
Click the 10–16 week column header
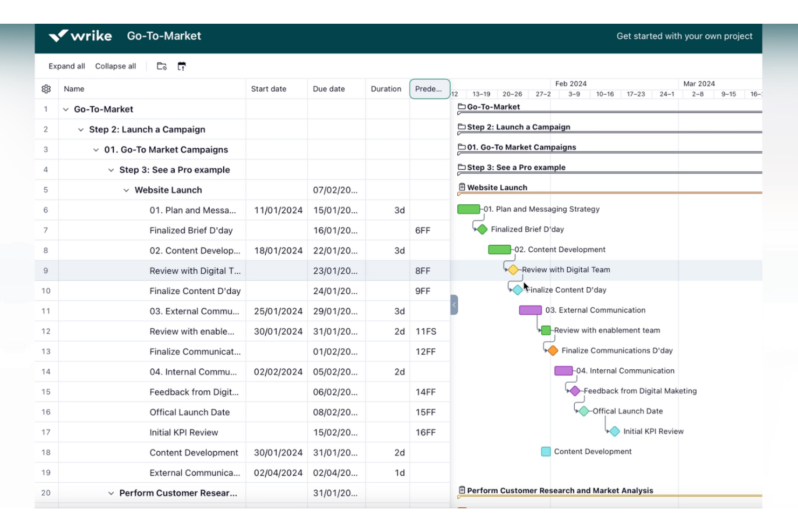(605, 94)
